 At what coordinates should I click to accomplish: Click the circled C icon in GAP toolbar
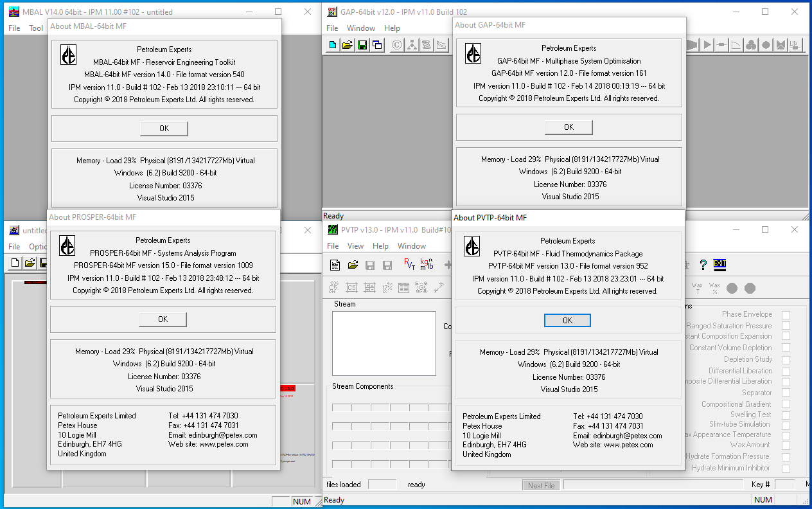point(396,45)
